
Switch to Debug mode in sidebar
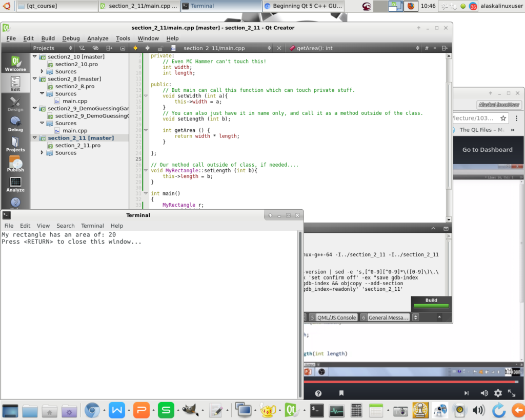[15, 124]
